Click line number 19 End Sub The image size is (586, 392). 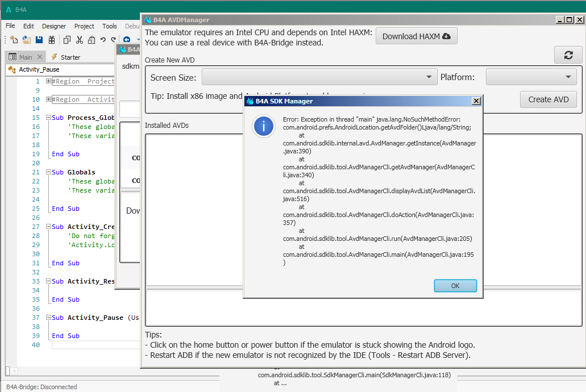(x=36, y=154)
